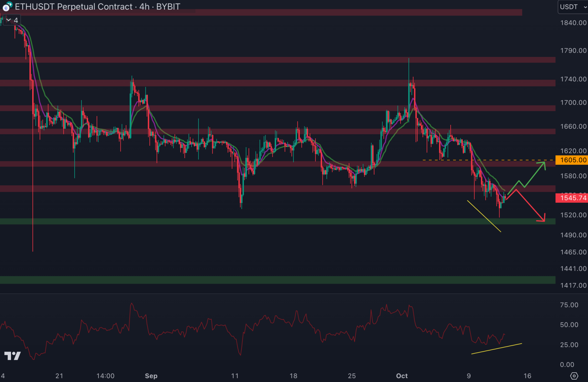
Task: Click the 9 date on the time axis
Action: [x=469, y=376]
